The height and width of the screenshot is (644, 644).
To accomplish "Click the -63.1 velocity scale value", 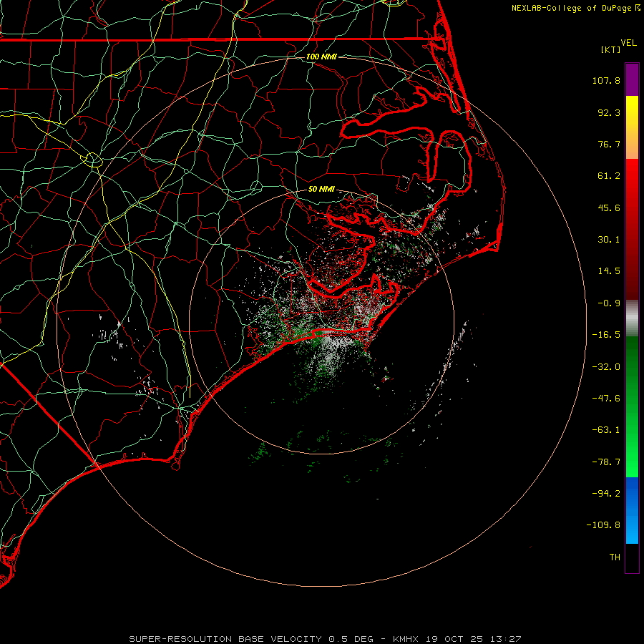I will coord(606,430).
